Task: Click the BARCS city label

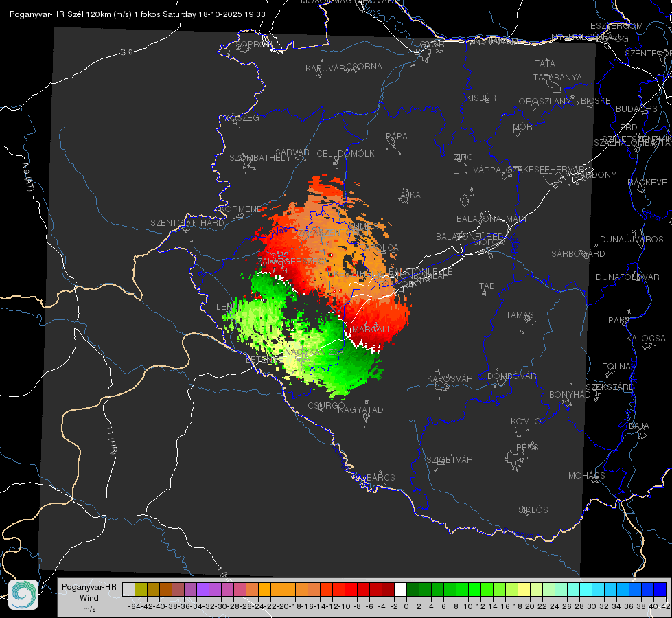Action: pyautogui.click(x=381, y=477)
